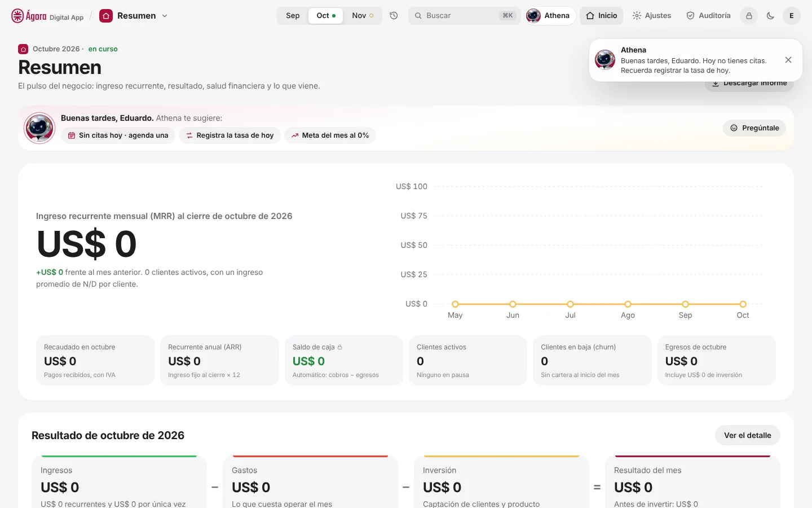Open the Resumen section dropdown

[x=134, y=16]
